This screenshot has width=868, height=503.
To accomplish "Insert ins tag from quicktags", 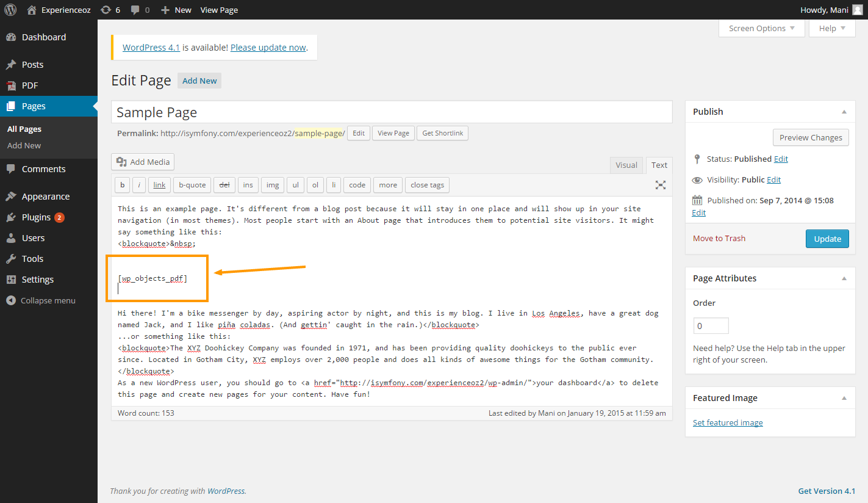I will [x=248, y=185].
